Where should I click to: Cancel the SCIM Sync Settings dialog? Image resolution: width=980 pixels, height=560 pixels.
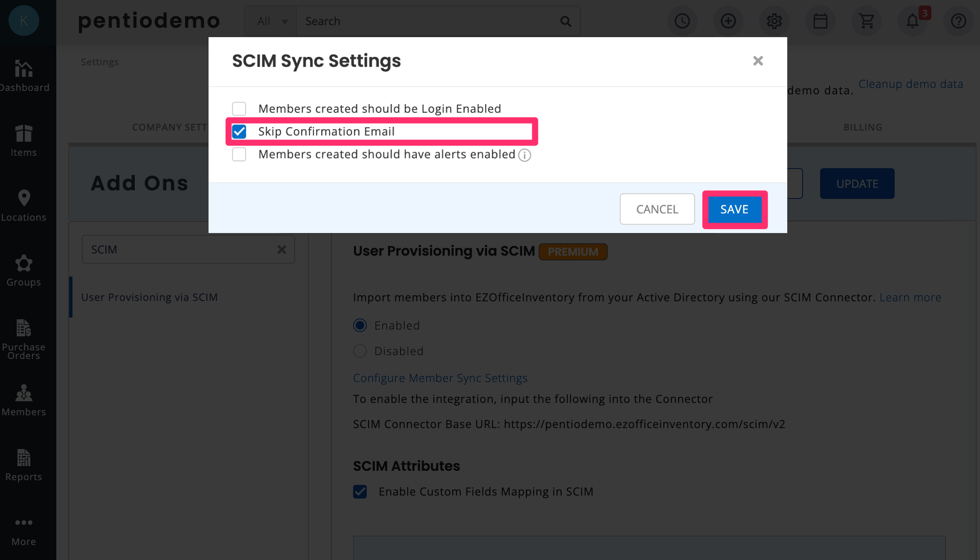click(x=657, y=209)
